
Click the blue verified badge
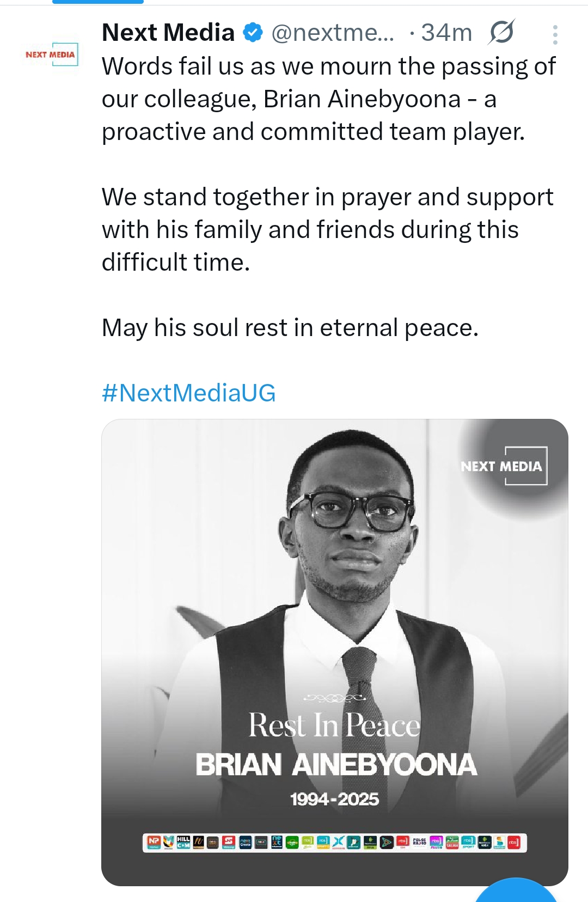[x=253, y=33]
